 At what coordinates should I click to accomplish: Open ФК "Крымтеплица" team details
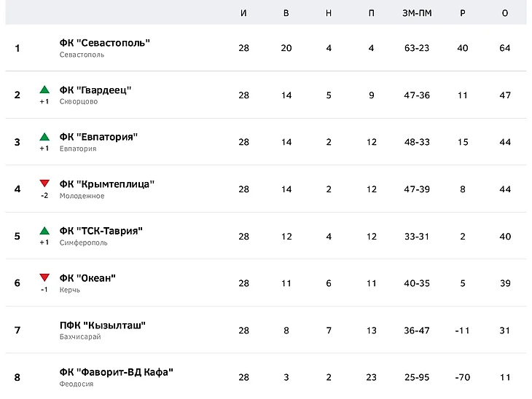click(x=107, y=184)
